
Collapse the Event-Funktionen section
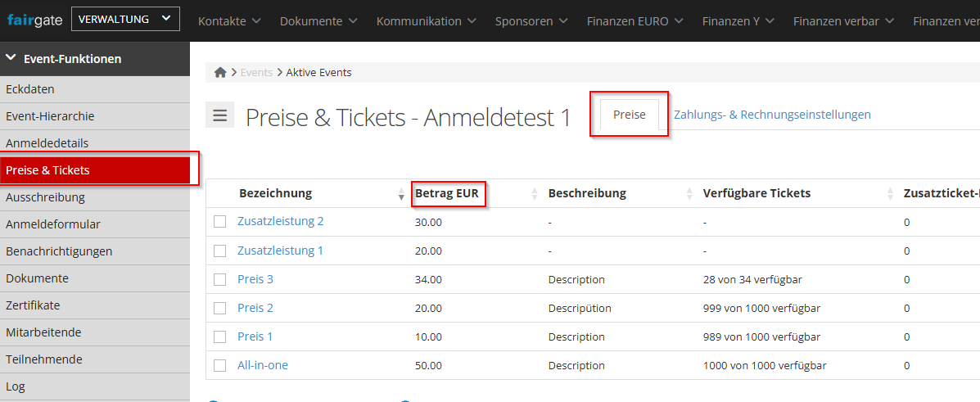11,58
